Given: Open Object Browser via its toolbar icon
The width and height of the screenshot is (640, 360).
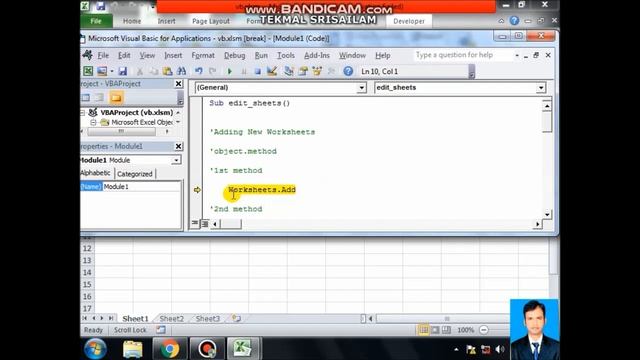Looking at the screenshot, I should pos(317,71).
